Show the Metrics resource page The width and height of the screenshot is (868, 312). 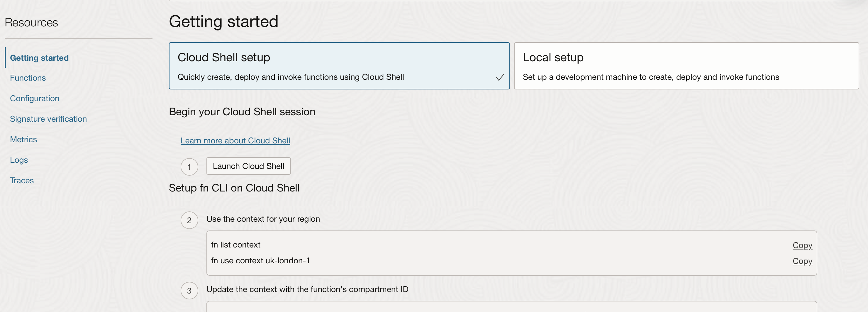[23, 140]
